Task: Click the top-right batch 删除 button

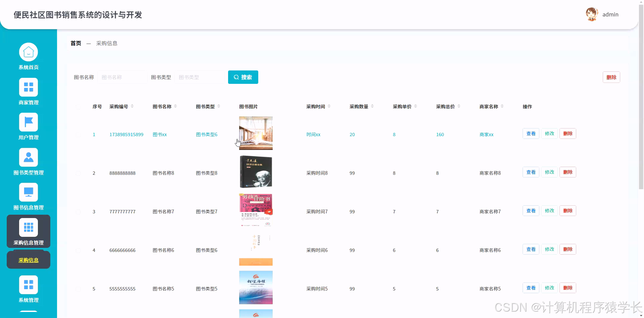Action: [611, 77]
